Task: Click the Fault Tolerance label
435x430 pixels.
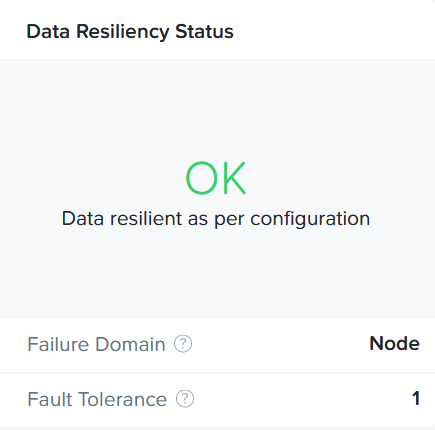Action: click(x=97, y=399)
